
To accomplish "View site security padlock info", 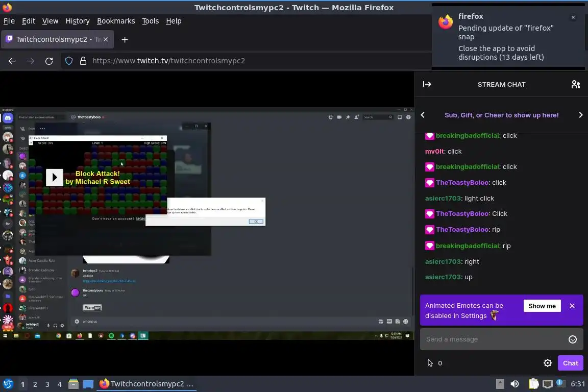I will coord(83,61).
